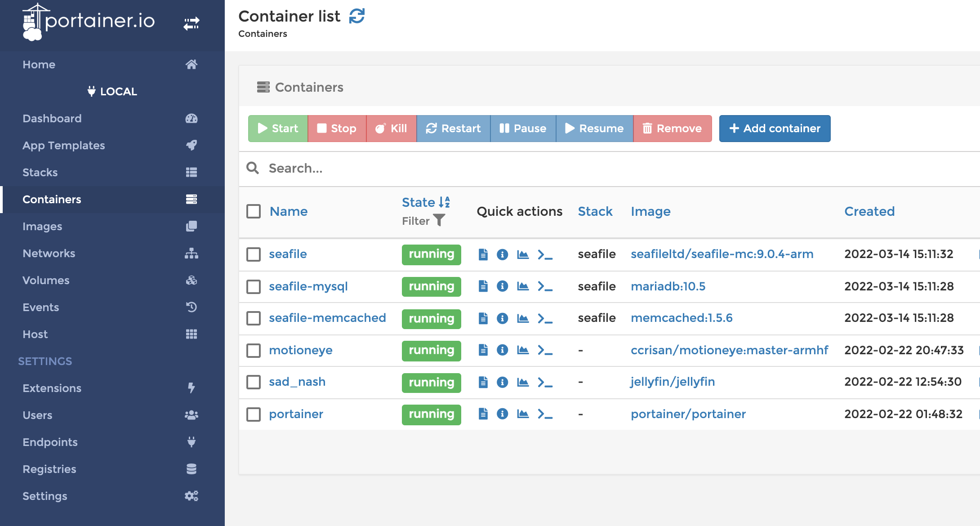The width and height of the screenshot is (980, 526).
Task: Open Dashboard in the sidebar
Action: click(112, 118)
